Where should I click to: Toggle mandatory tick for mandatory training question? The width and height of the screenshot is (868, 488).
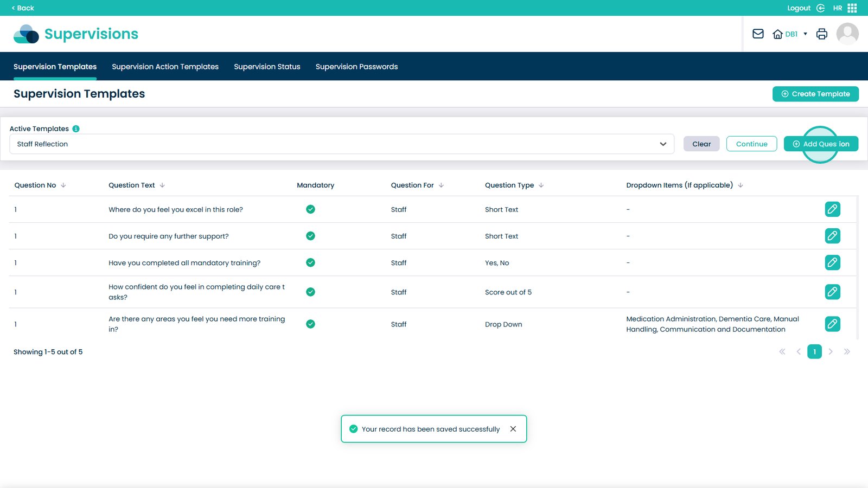pos(310,262)
